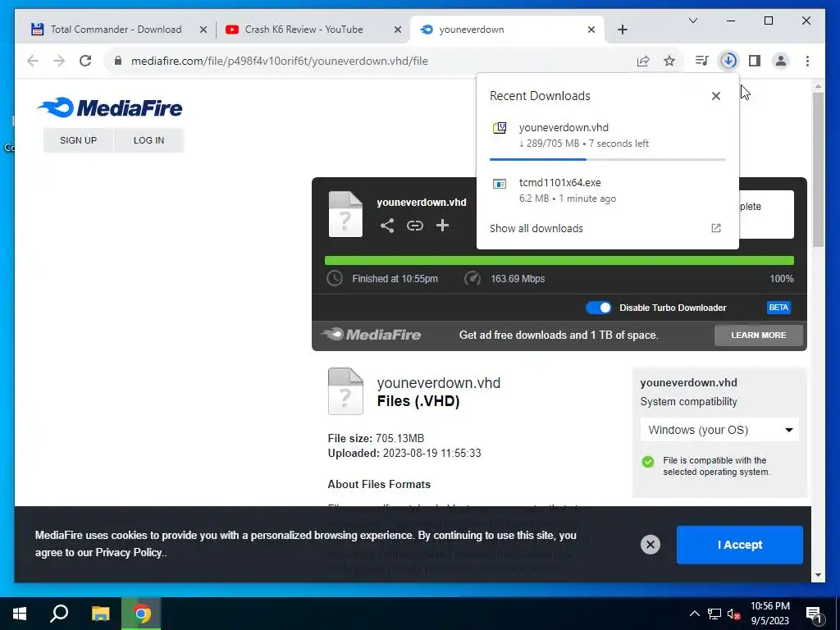
Task: Show hidden system tray icons
Action: (694, 614)
